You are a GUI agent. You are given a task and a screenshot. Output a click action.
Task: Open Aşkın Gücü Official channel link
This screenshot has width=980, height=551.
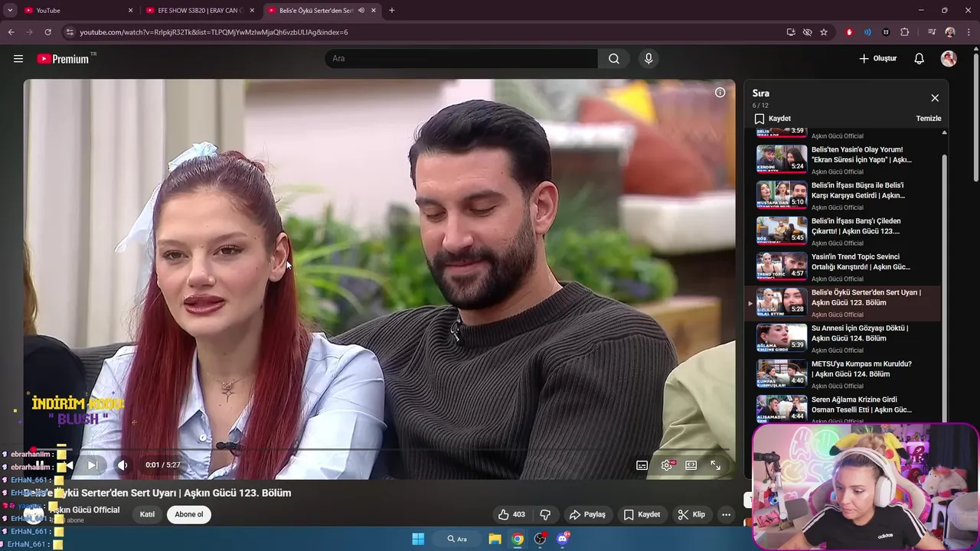click(84, 510)
